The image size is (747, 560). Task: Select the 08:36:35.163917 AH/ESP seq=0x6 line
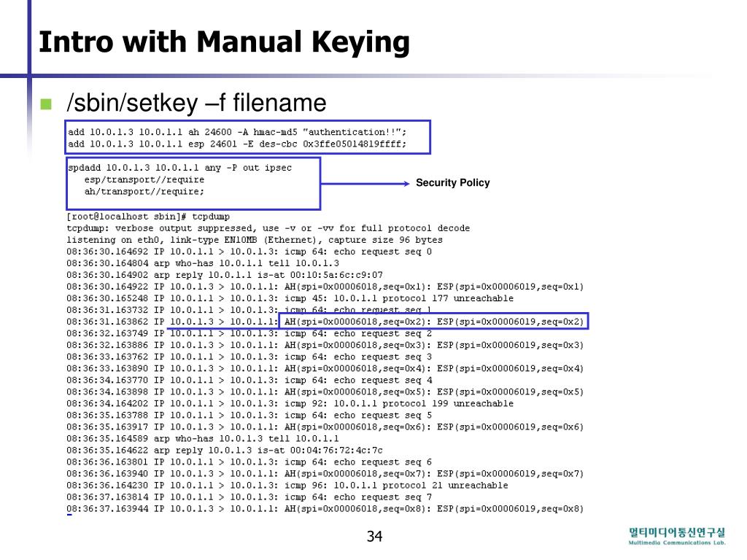[325, 427]
